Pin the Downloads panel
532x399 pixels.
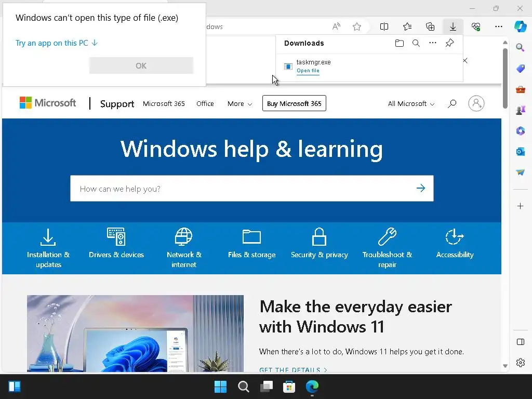449,43
